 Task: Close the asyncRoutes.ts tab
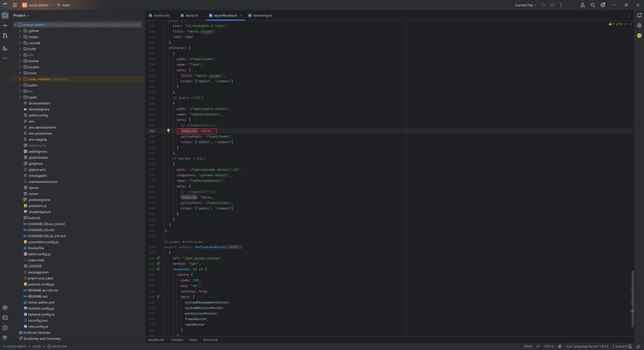241,15
